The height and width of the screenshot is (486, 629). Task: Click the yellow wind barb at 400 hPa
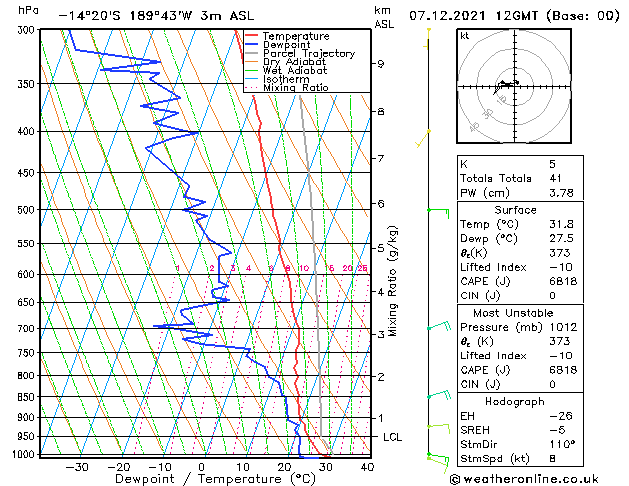(423, 139)
